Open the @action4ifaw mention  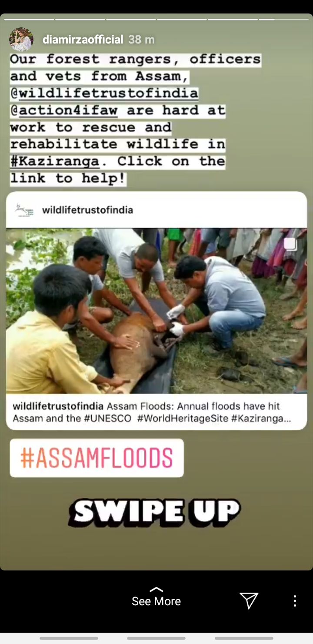[64, 110]
